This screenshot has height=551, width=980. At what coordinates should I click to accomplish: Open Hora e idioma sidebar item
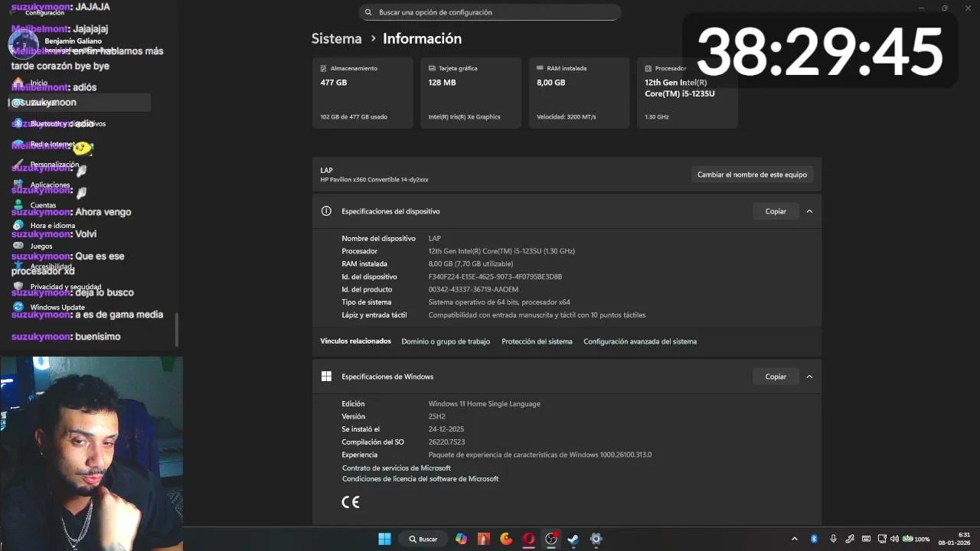point(80,226)
